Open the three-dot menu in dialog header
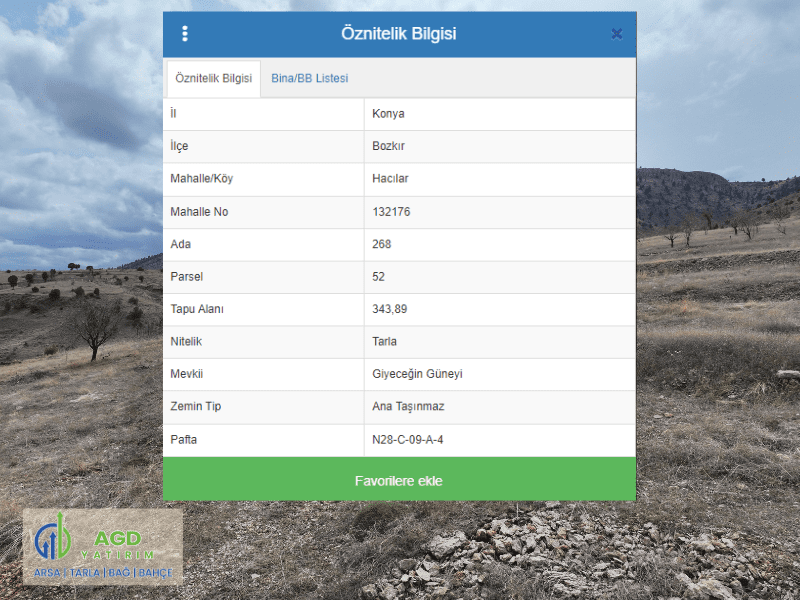The width and height of the screenshot is (800, 600). tap(185, 34)
